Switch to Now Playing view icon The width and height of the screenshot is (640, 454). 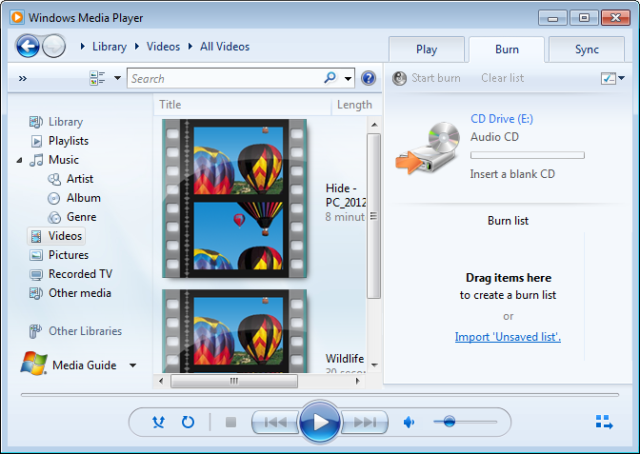(x=604, y=422)
